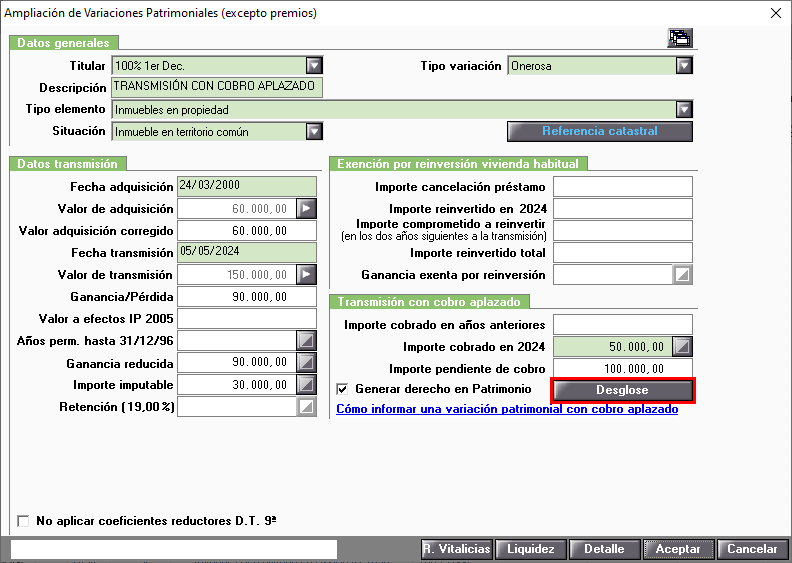Click the Desglose button
Viewport: 792px width, 563px height.
click(x=622, y=390)
